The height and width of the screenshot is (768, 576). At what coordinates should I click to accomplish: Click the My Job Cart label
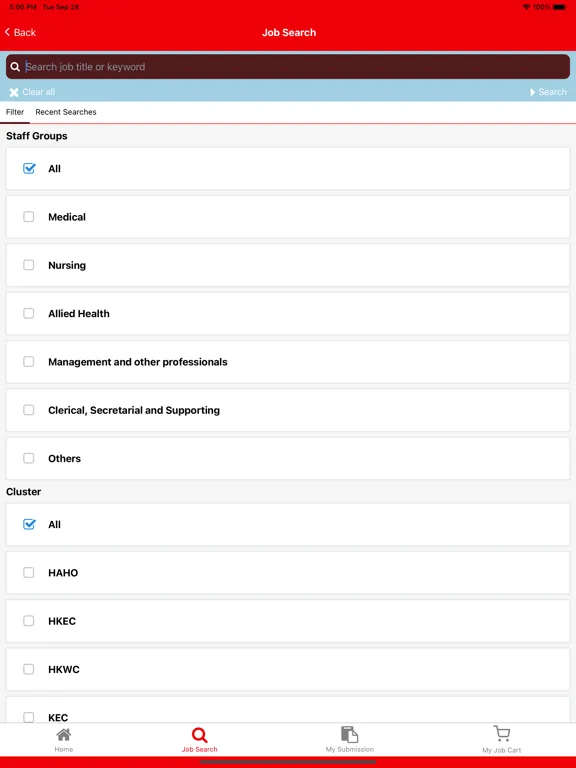(x=502, y=750)
